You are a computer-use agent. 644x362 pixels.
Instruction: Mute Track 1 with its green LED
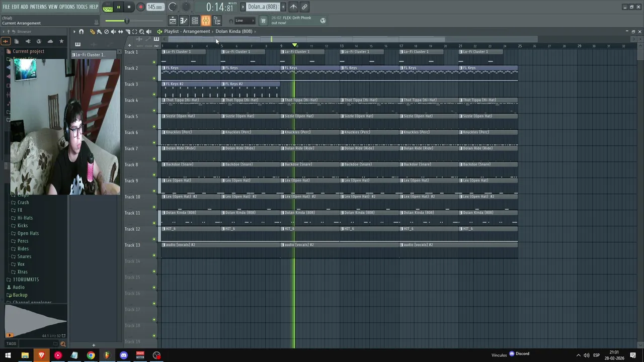tap(154, 62)
